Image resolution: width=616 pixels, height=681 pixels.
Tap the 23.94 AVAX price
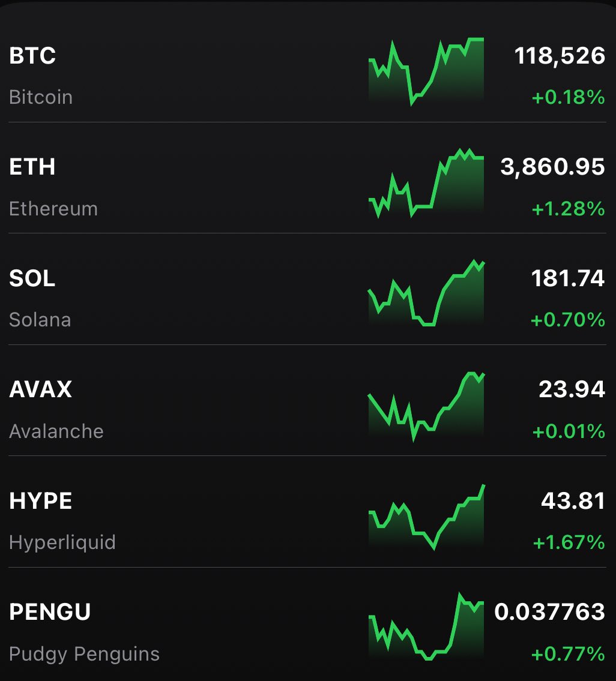coord(572,389)
